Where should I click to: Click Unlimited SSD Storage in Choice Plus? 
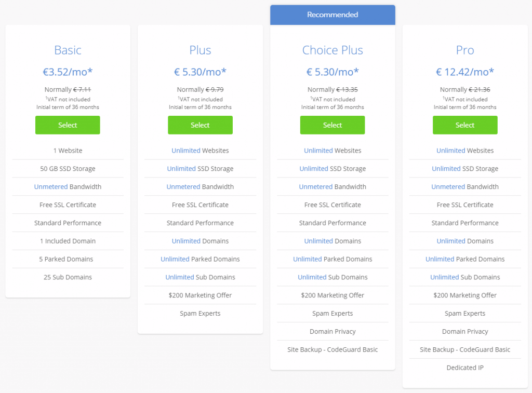(332, 169)
